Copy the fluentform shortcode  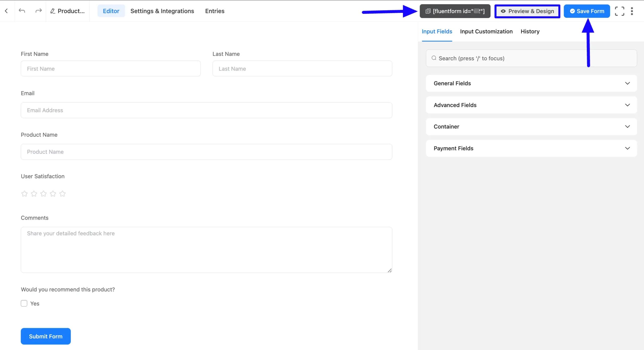click(455, 11)
